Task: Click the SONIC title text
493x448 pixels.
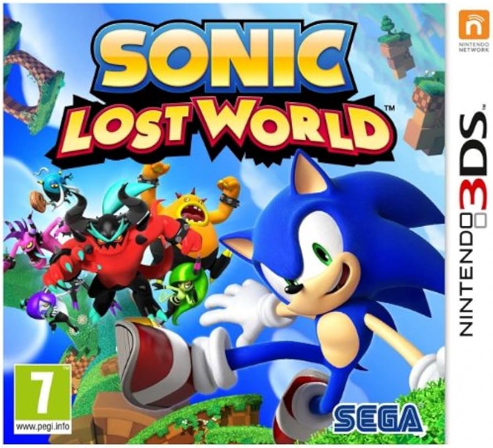Action: pos(221,59)
